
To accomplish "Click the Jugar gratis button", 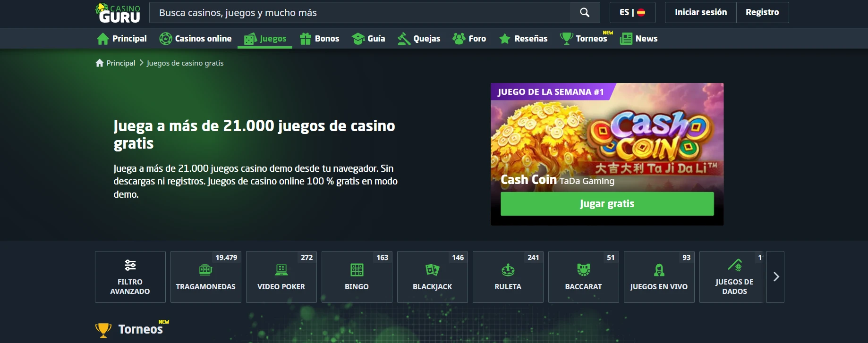I will click(x=607, y=204).
